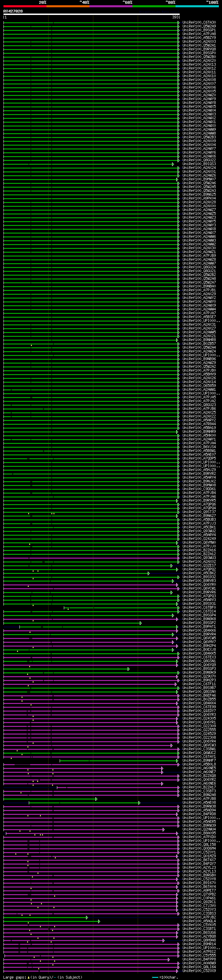Image resolution: width=222 pixels, height=980 pixels.
Task: Click the cyan ~100% identity legend bar
Action: pos(197,6)
